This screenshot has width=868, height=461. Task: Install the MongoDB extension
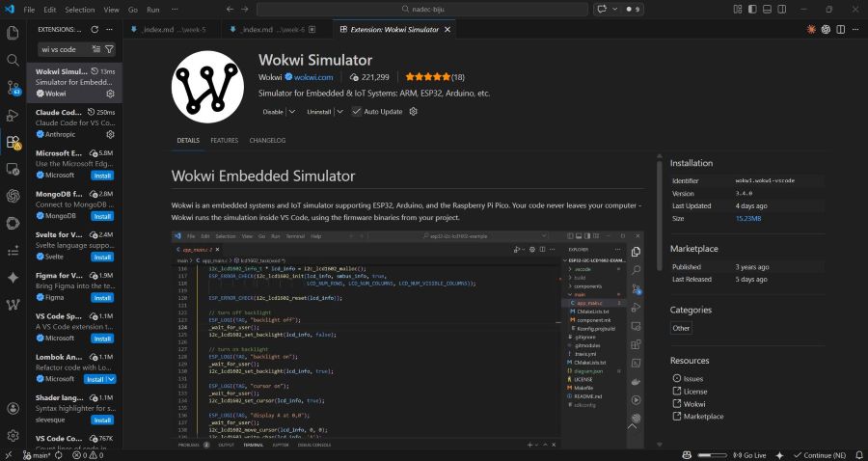[102, 216]
